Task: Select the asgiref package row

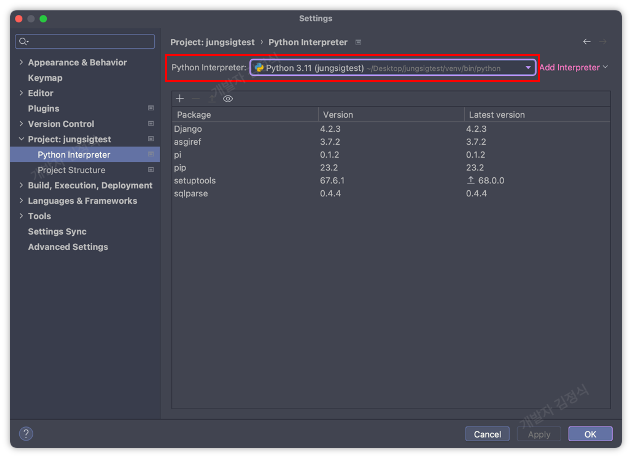Action: [x=391, y=142]
